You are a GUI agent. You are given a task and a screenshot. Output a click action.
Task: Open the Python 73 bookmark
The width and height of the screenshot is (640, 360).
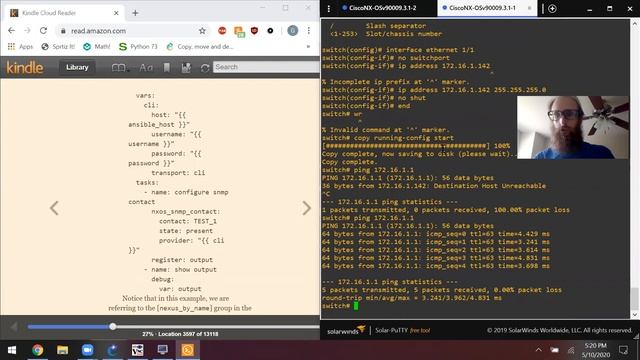coord(138,47)
